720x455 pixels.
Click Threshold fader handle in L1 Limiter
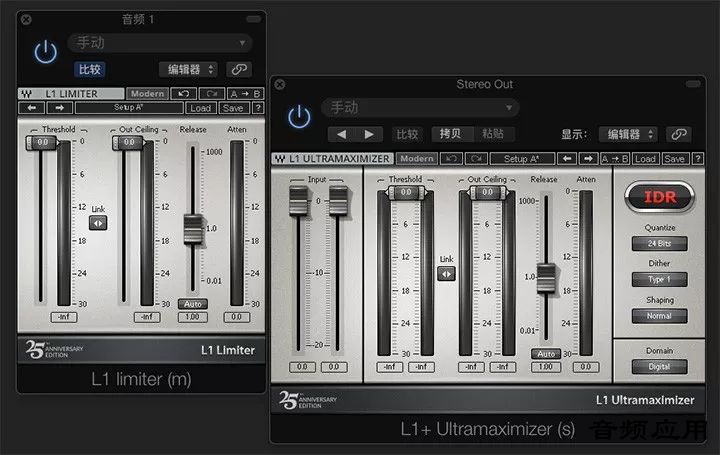point(42,143)
